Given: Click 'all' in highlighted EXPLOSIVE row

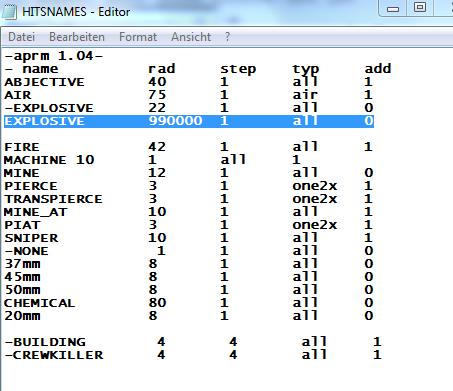Looking at the screenshot, I should (305, 121).
